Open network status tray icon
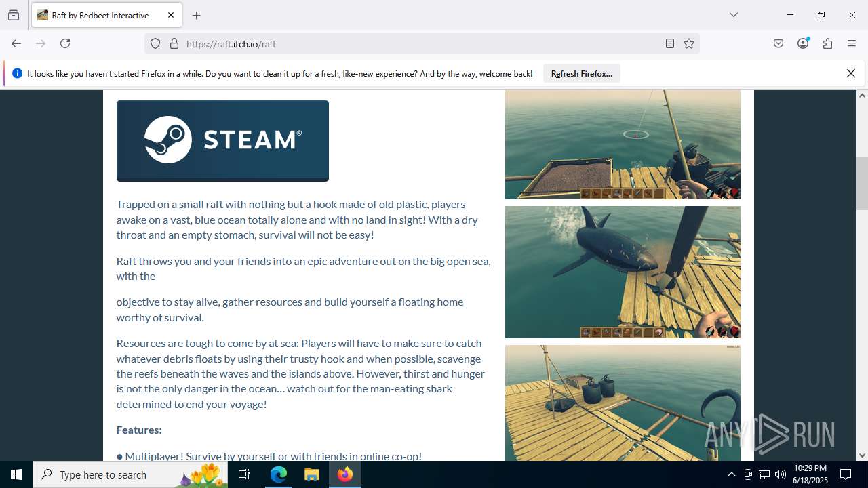 click(764, 474)
